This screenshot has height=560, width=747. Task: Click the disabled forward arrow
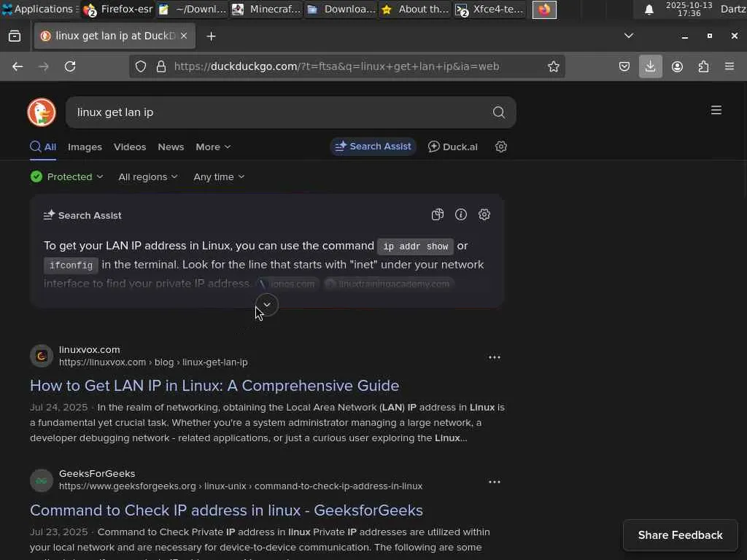click(x=43, y=66)
